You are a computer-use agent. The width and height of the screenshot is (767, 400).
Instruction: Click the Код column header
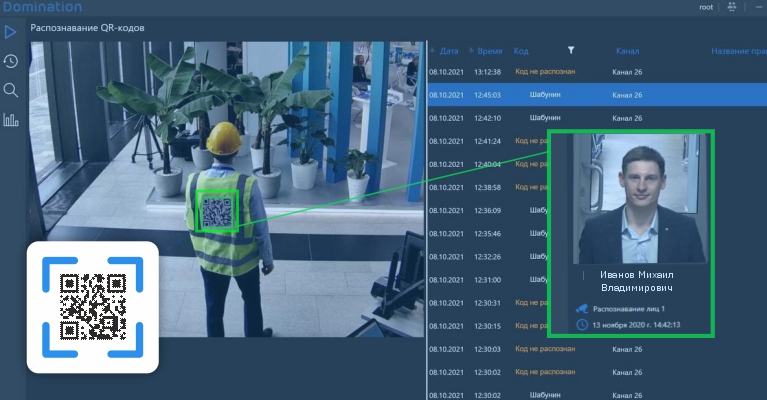[x=521, y=50]
